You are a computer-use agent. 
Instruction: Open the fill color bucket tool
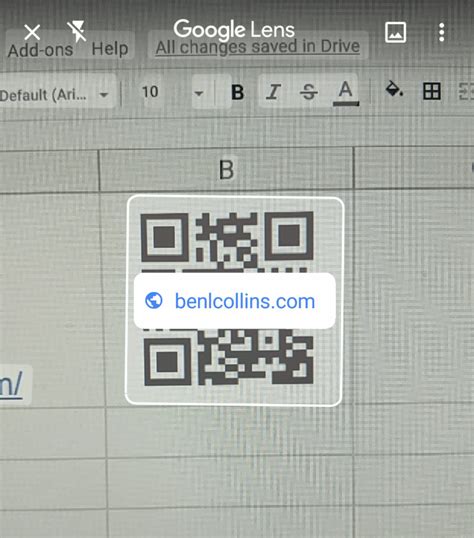[394, 89]
